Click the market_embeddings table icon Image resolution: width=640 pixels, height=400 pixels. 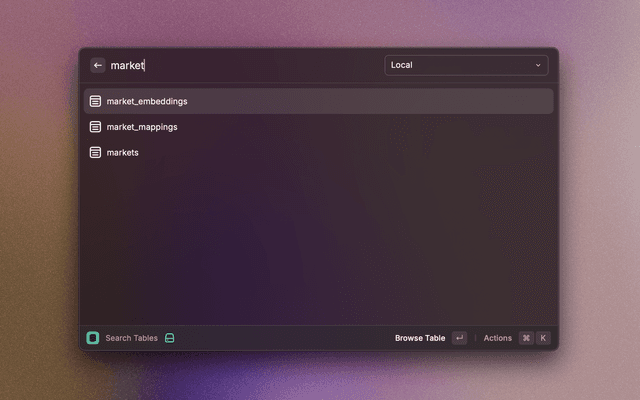click(95, 101)
